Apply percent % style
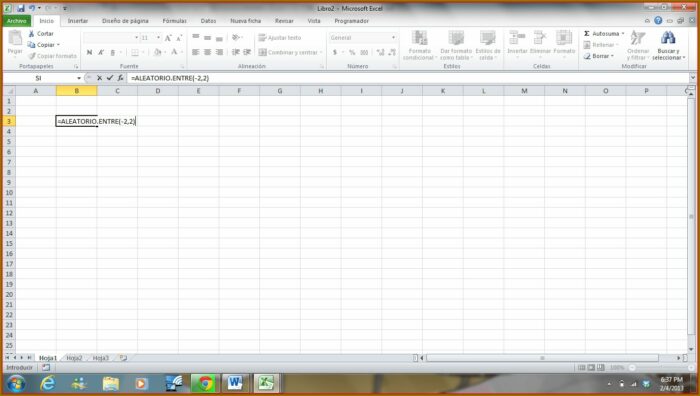Screen dimensions: 700x396 pos(352,52)
